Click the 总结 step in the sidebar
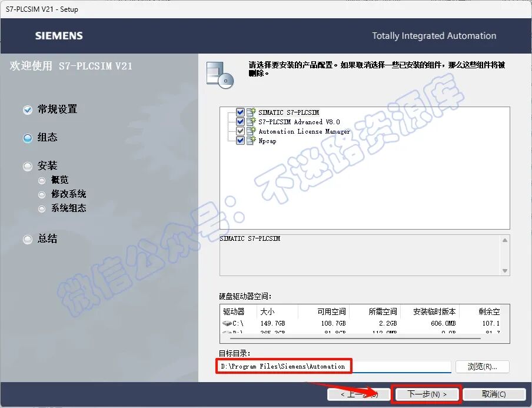532x408 pixels. (48, 238)
